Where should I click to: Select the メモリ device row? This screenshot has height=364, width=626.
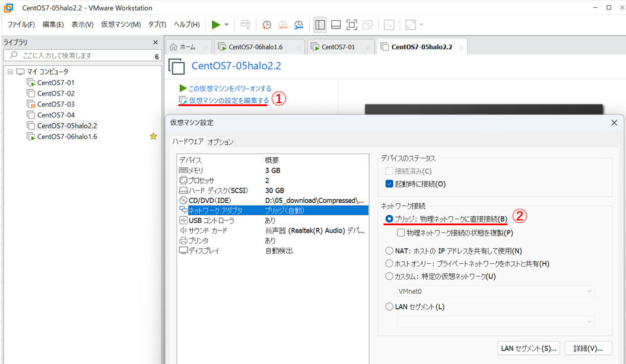pos(273,170)
